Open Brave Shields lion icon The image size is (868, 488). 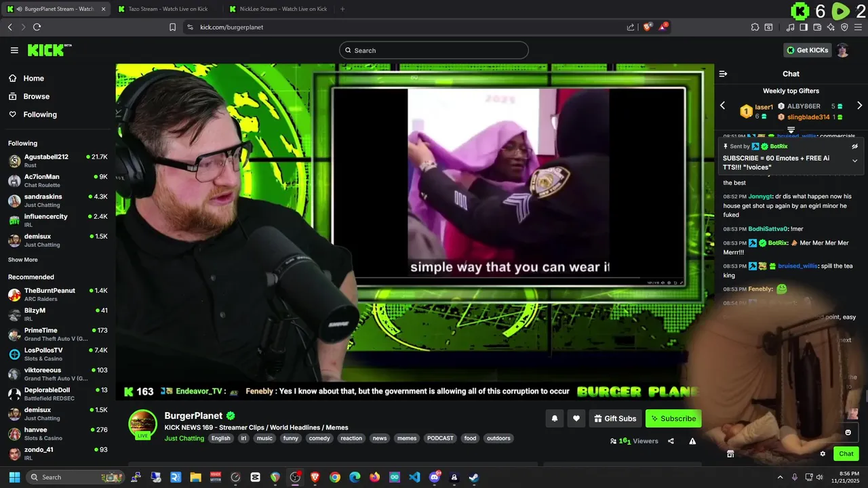648,27
